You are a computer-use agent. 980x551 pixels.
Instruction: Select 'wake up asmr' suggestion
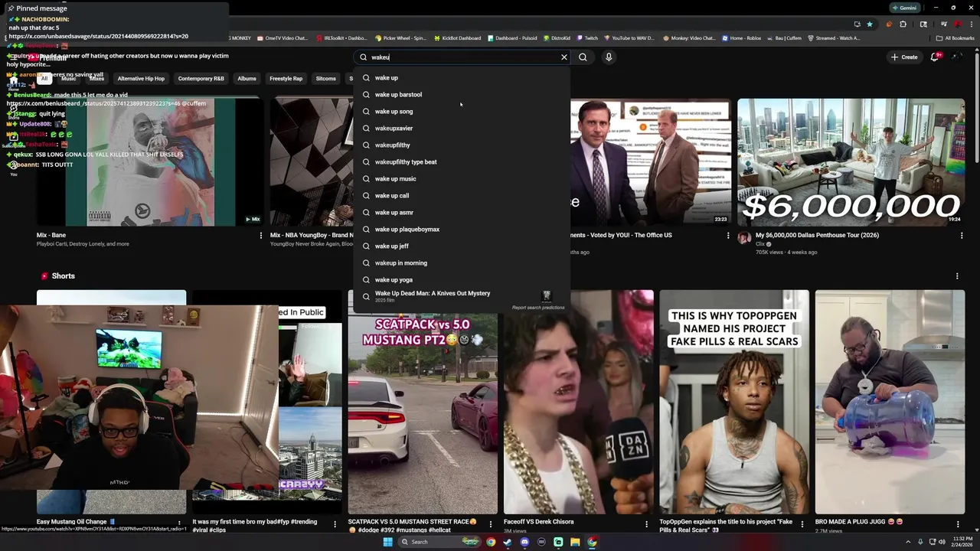[462, 212]
